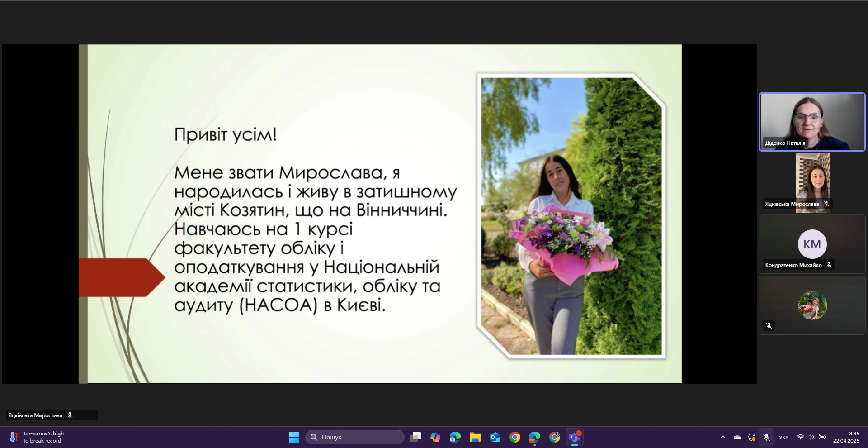Open the Windows Start menu

(294, 437)
